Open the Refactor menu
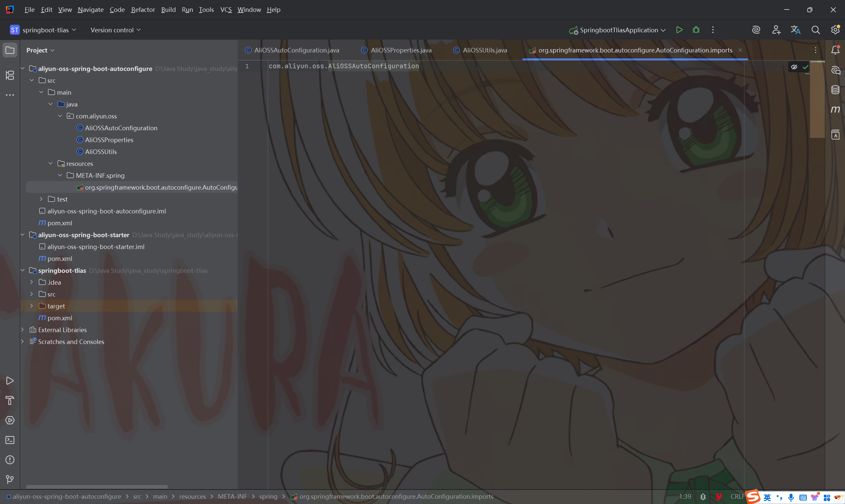The image size is (845, 504). pos(143,10)
